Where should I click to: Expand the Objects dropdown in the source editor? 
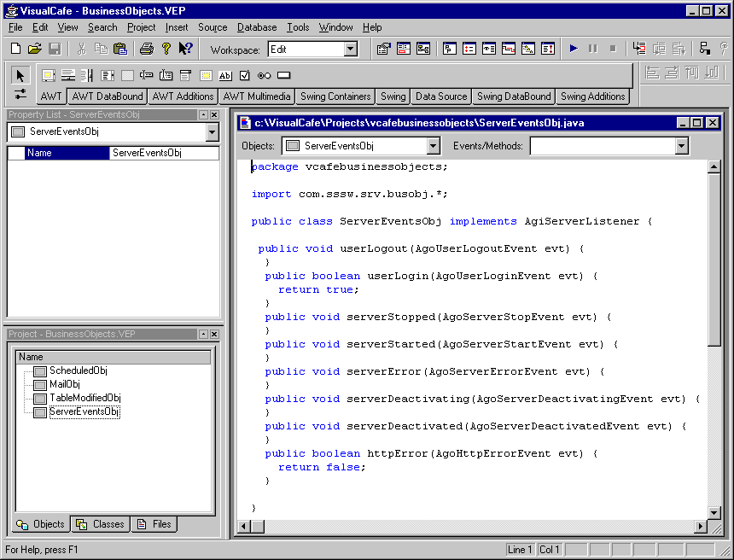434,146
